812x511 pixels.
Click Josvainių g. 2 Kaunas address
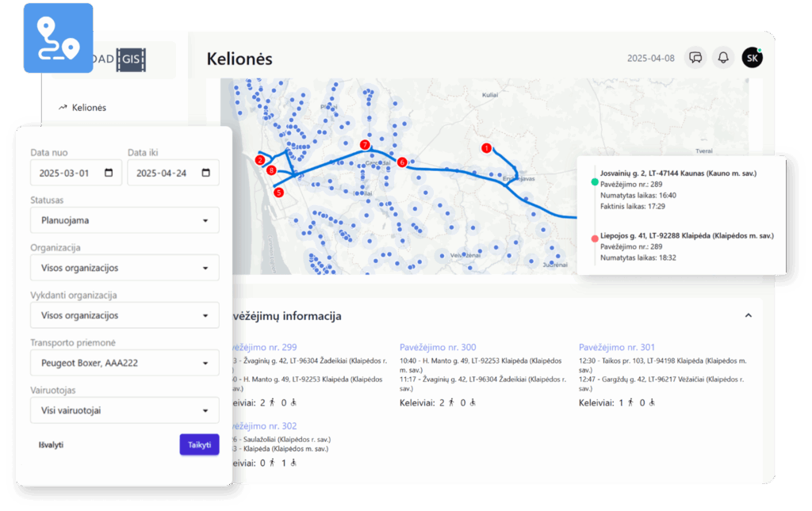pos(679,174)
